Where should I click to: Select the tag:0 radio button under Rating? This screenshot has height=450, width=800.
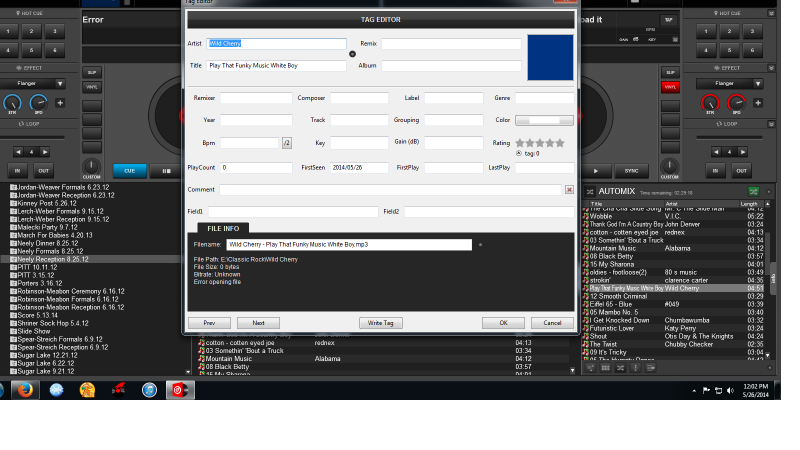coord(519,154)
